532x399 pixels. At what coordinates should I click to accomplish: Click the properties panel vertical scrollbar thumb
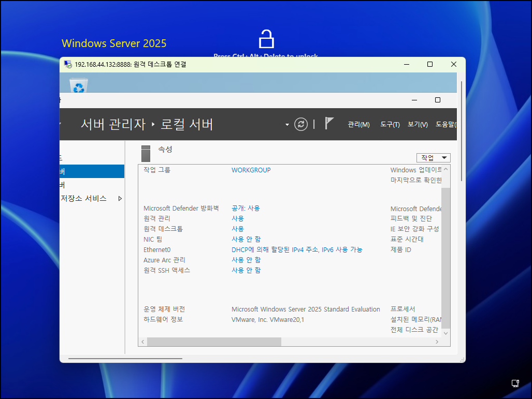coord(446,258)
